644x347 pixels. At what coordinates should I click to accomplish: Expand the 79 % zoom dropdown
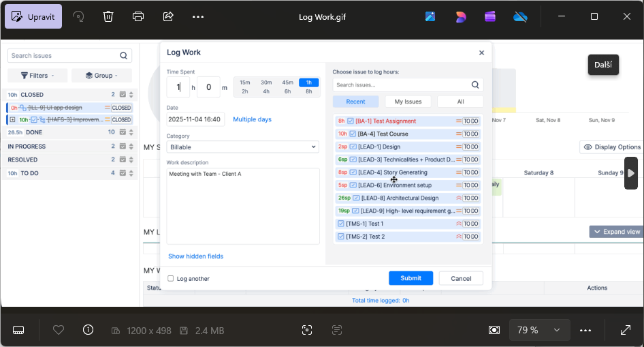point(556,330)
